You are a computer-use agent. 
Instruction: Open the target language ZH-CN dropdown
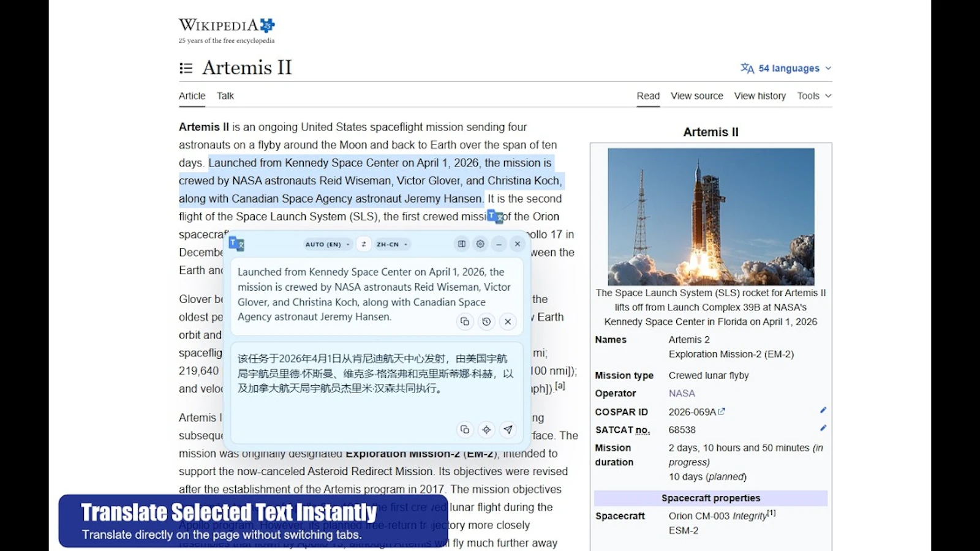pos(392,244)
